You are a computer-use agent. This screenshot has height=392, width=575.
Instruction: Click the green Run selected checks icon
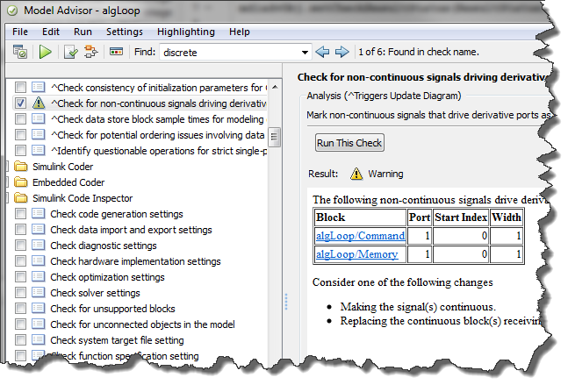click(45, 52)
